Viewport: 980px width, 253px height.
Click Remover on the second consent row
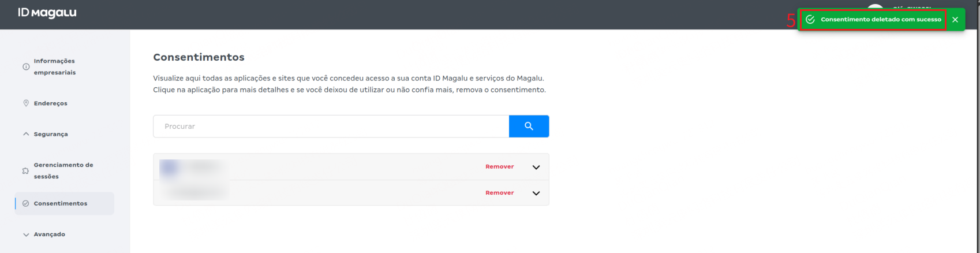(x=499, y=193)
